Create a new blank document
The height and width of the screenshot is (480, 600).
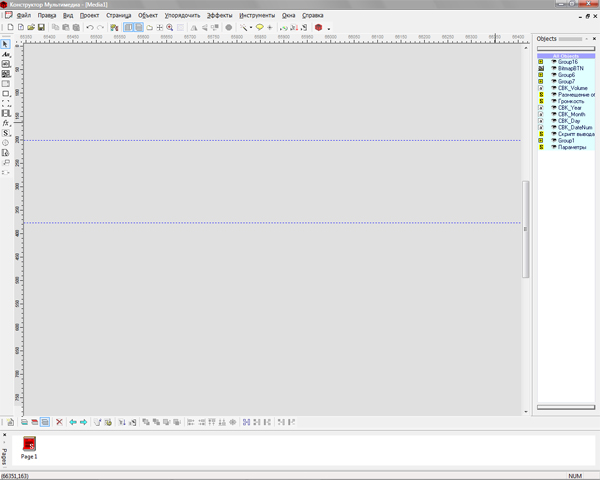point(10,27)
